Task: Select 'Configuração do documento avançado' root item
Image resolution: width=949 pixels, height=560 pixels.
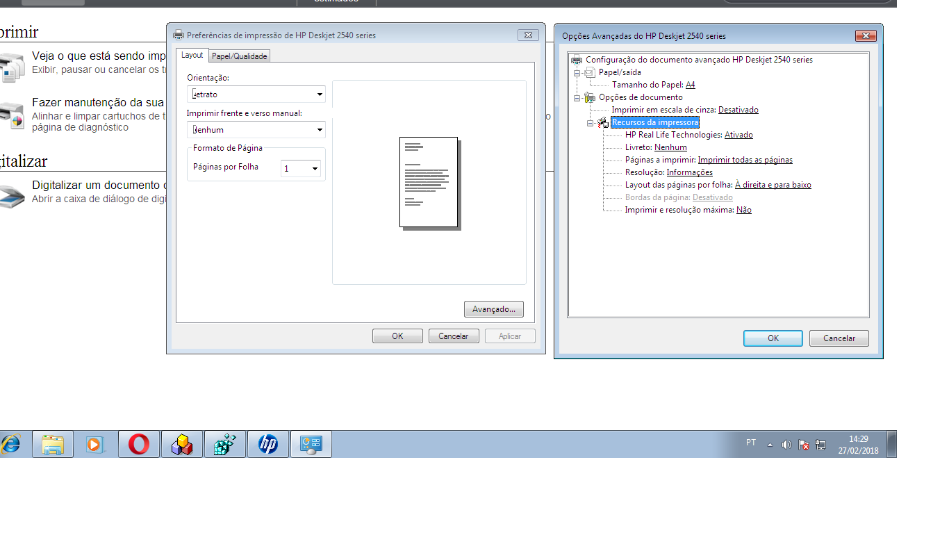Action: pos(699,60)
